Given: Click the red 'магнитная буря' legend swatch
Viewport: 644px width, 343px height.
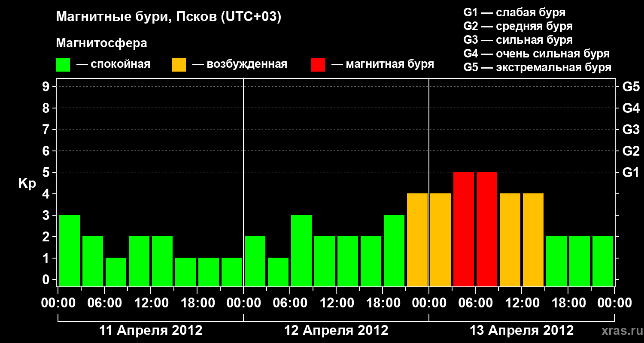Looking at the screenshot, I should 318,65.
